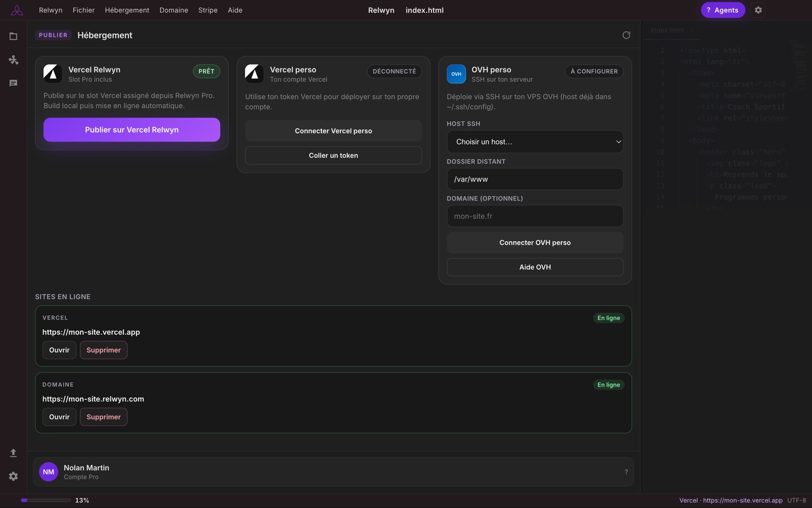
Task: Click the Vercel Relwyn card logo
Action: tap(53, 74)
